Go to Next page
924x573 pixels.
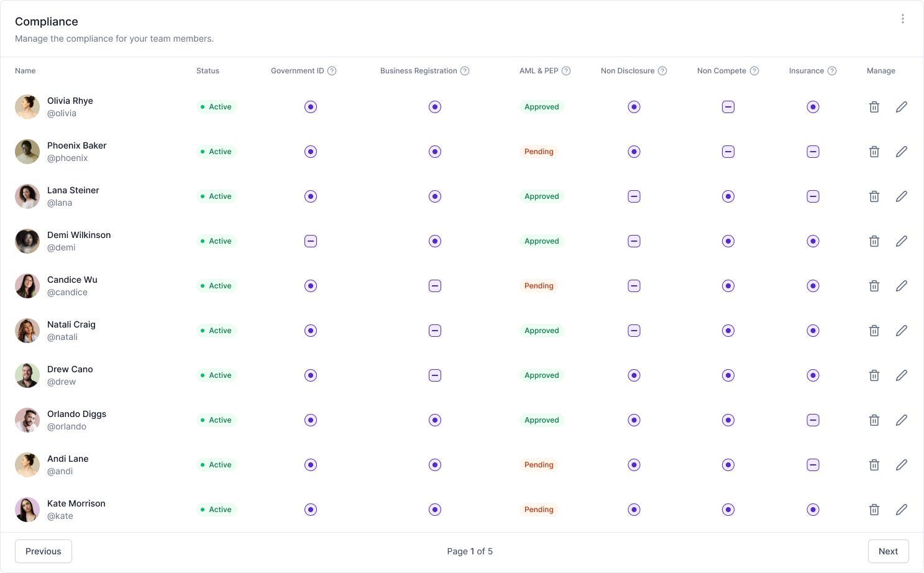888,551
